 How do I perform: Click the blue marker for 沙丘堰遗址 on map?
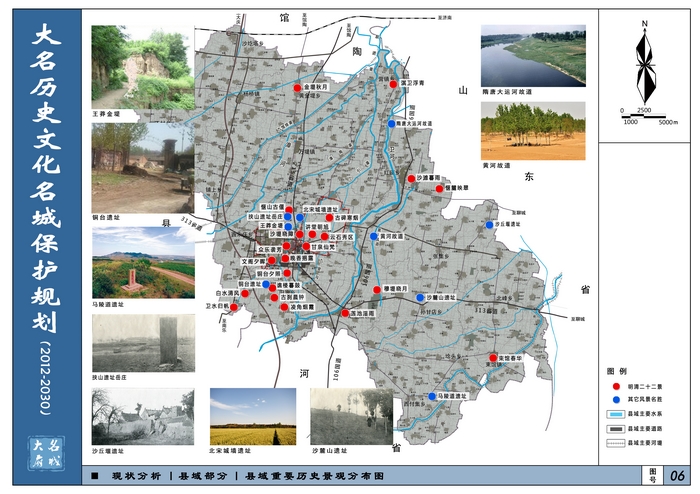pyautogui.click(x=489, y=225)
